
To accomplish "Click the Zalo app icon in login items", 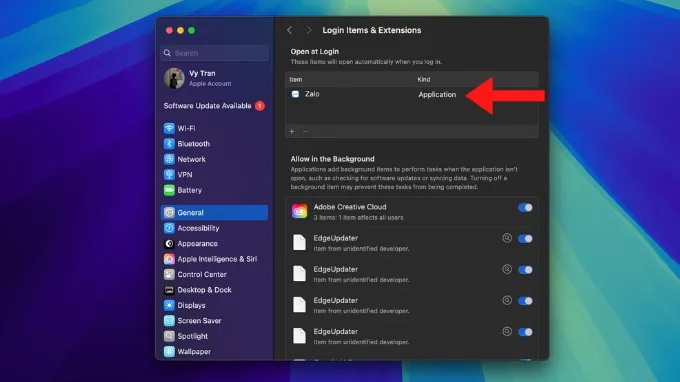I will (x=295, y=94).
